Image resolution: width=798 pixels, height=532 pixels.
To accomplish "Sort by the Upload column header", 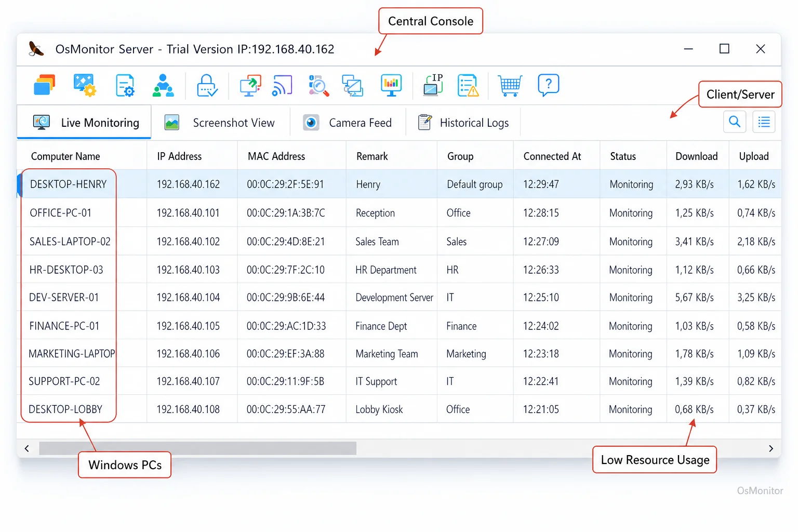I will point(754,156).
